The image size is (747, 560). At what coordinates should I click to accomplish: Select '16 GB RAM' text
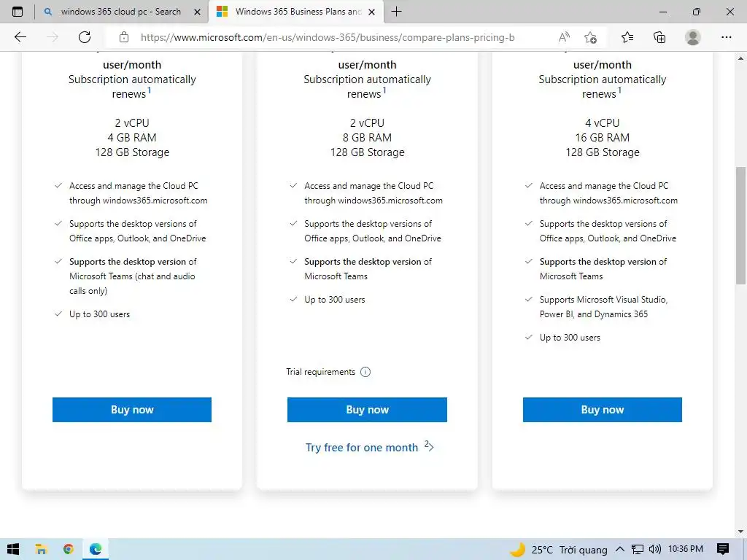click(x=602, y=138)
